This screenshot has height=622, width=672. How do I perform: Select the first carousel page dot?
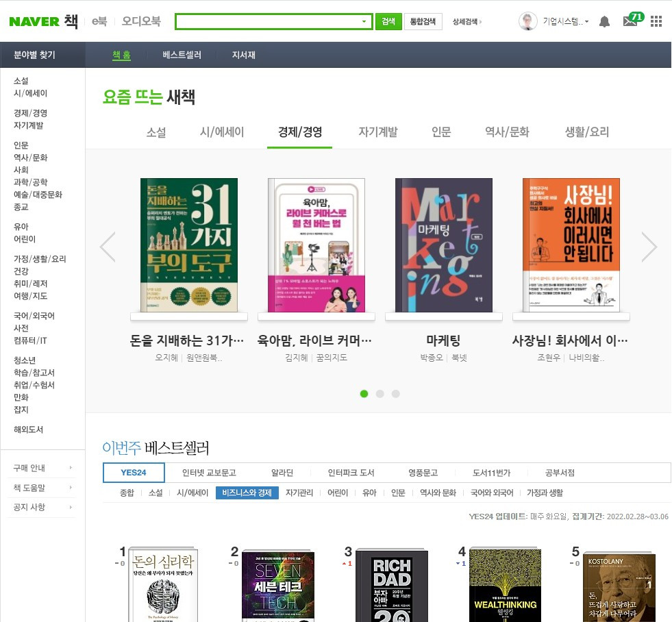(364, 393)
